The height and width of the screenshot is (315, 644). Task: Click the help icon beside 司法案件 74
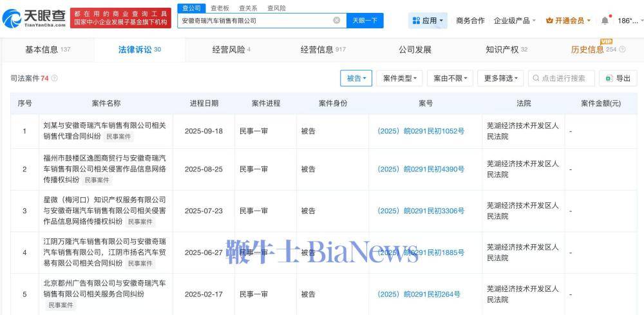55,79
